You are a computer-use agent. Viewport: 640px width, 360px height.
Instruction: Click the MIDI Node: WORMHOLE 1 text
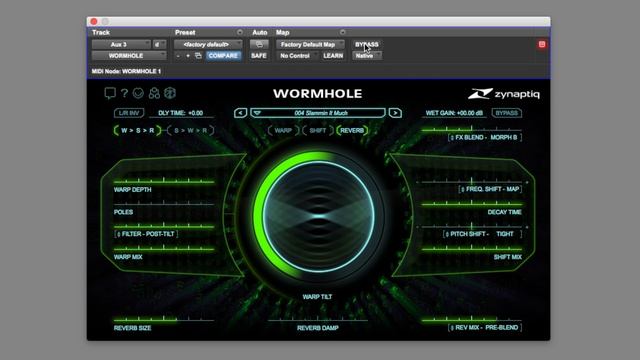pyautogui.click(x=126, y=71)
